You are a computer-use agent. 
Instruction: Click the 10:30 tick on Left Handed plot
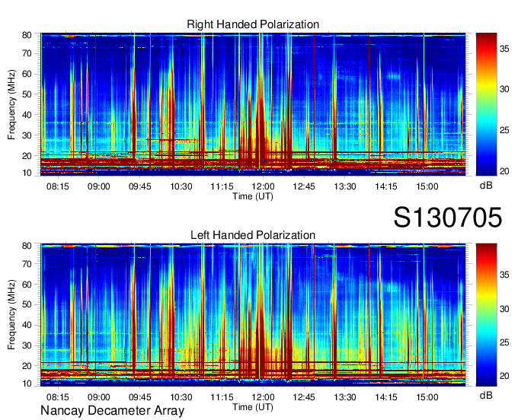point(181,397)
